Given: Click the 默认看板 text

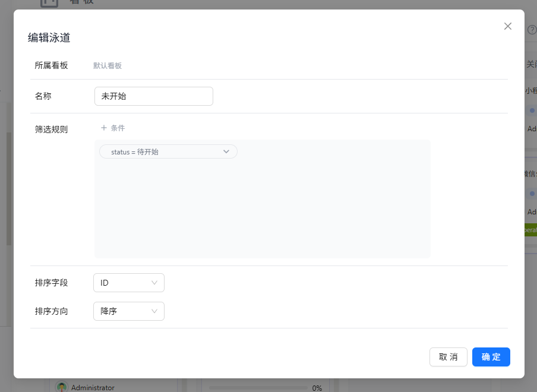Looking at the screenshot, I should pos(108,66).
